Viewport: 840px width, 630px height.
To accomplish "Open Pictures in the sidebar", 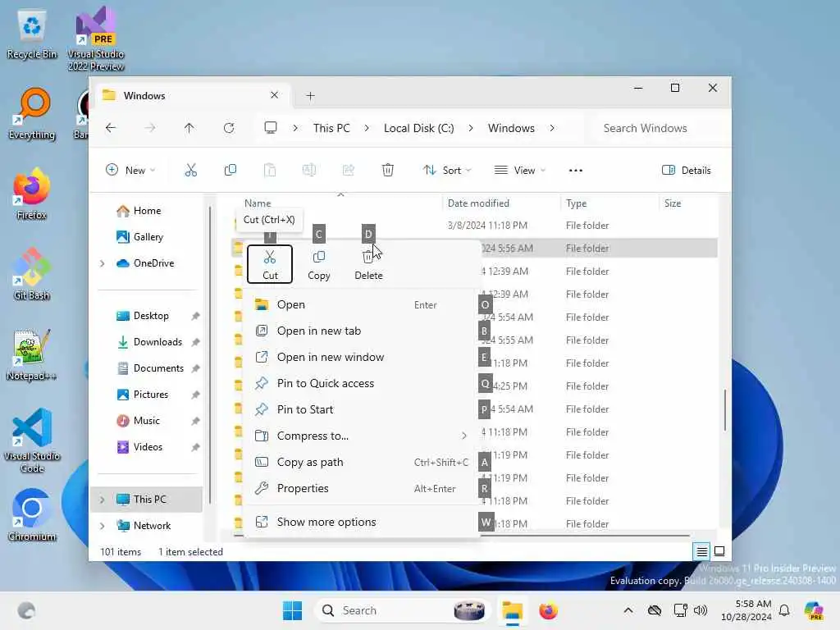I will point(151,395).
